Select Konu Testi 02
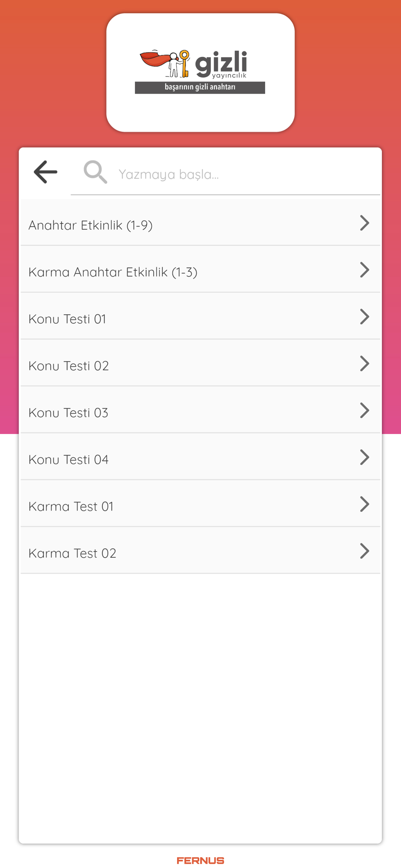This screenshot has width=401, height=868. pyautogui.click(x=200, y=363)
